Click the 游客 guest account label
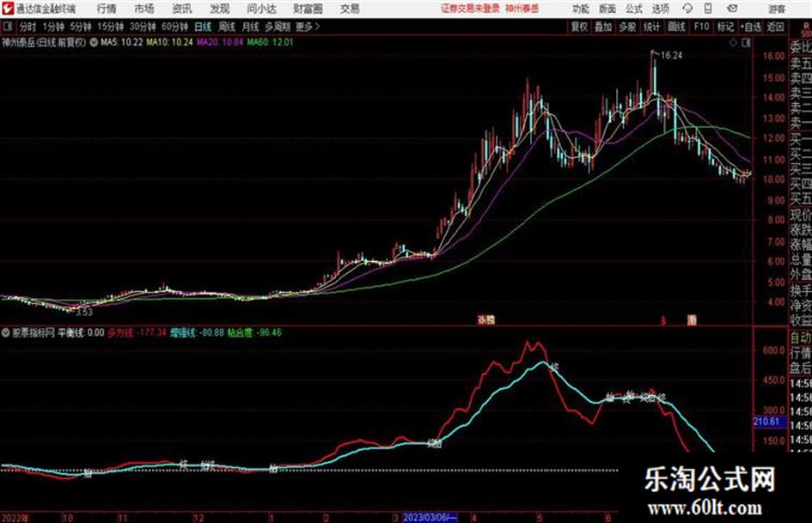This screenshot has width=812, height=523. coord(776,9)
